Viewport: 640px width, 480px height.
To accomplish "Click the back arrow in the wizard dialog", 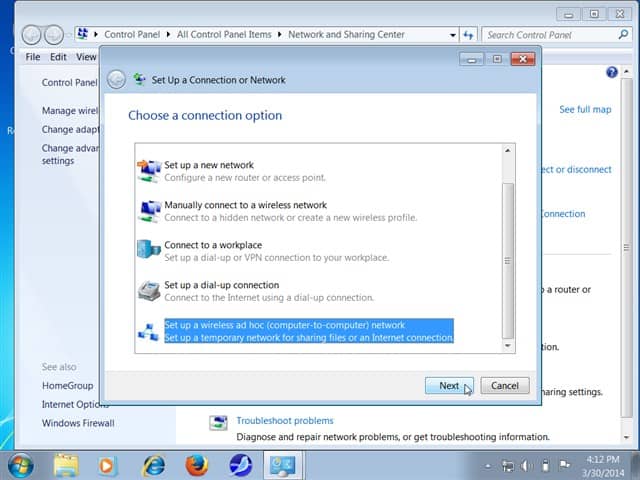I will click(x=117, y=80).
